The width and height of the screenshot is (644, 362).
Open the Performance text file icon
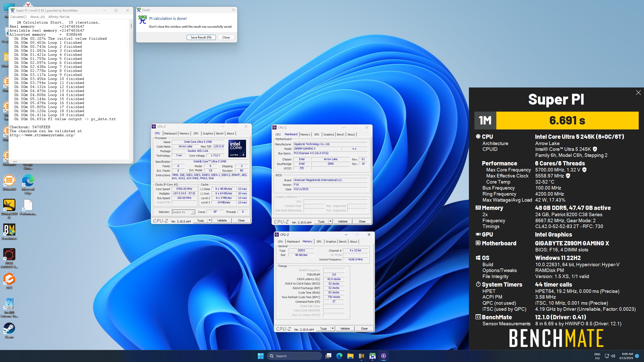click(x=28, y=207)
